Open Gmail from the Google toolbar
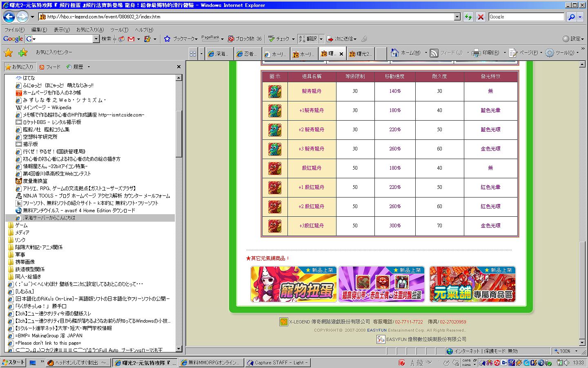Viewport: 588px width, 368px height. click(131, 39)
